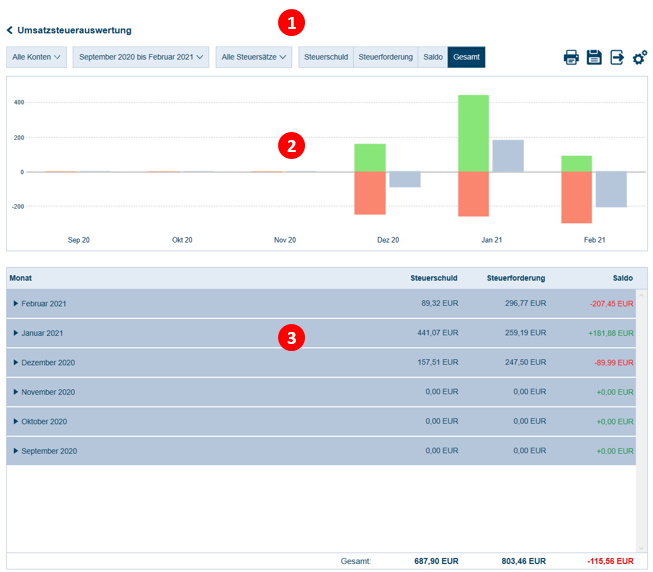Click the export icon
Viewport: 653px width, 572px height.
coord(617,58)
